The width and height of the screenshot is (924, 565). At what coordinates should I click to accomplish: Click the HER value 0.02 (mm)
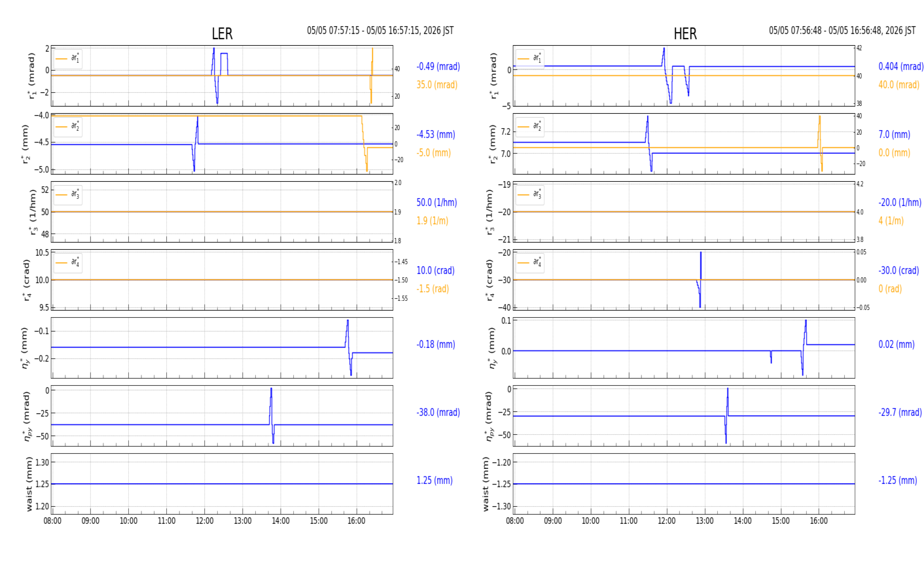(896, 344)
